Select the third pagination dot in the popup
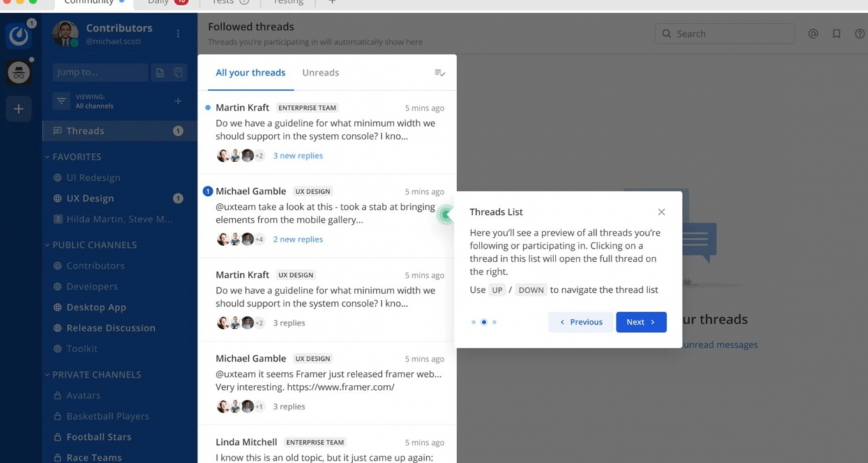The width and height of the screenshot is (868, 463). click(x=494, y=322)
